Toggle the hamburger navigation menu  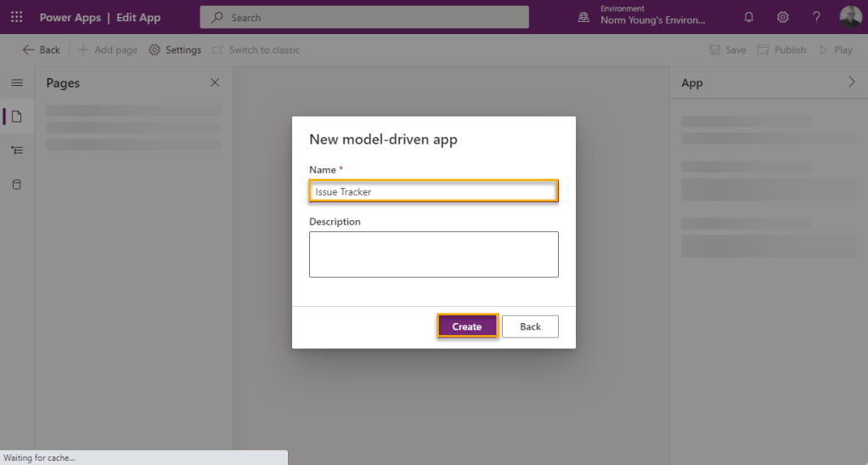coord(17,82)
